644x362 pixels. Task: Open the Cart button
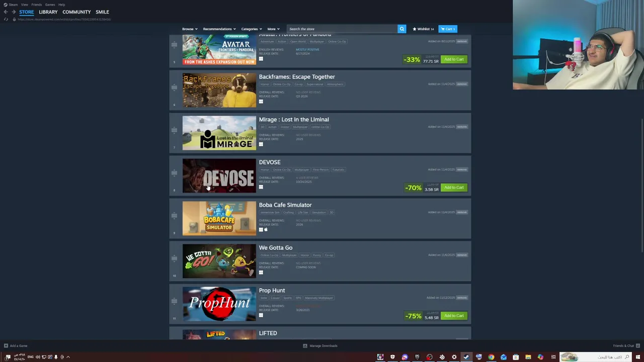coord(447,29)
